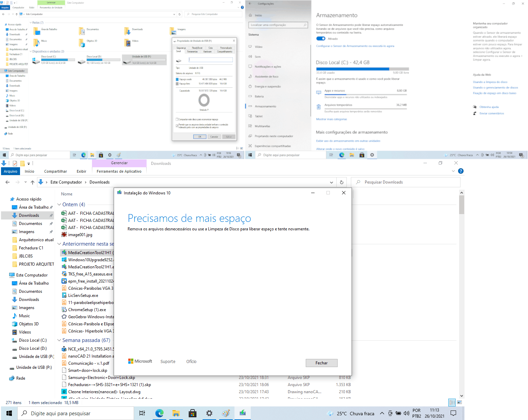The width and height of the screenshot is (528, 420).
Task: Click OK in USB properties dialog
Action: pyautogui.click(x=200, y=137)
